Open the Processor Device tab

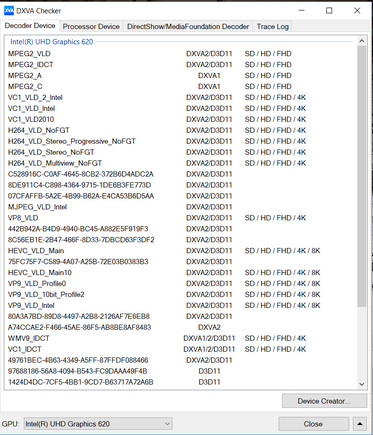pyautogui.click(x=91, y=27)
